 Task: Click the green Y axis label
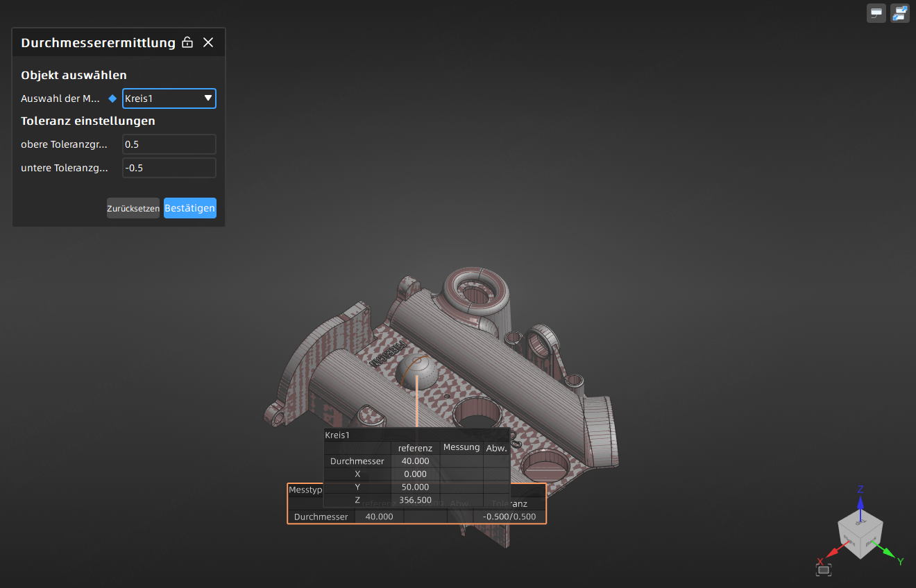click(900, 561)
